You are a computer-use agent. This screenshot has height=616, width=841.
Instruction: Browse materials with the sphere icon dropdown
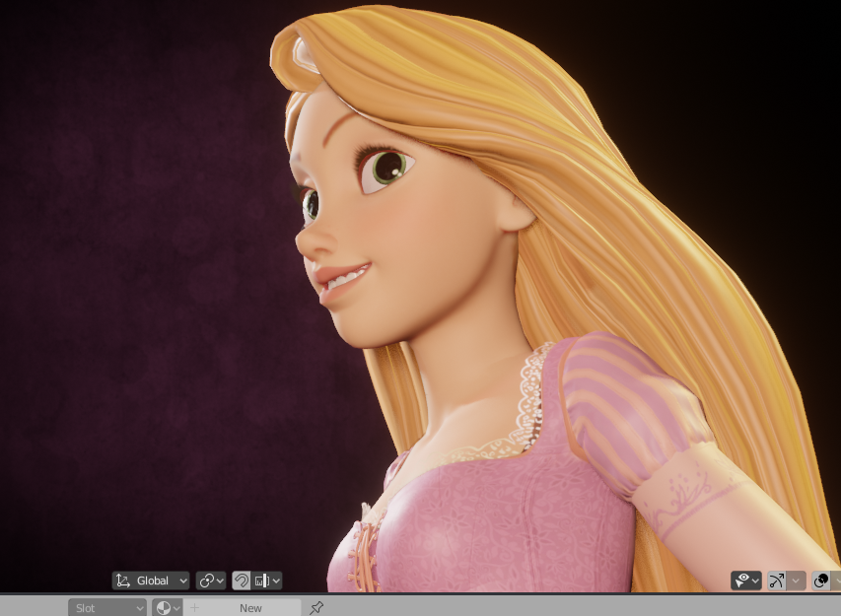click(168, 608)
